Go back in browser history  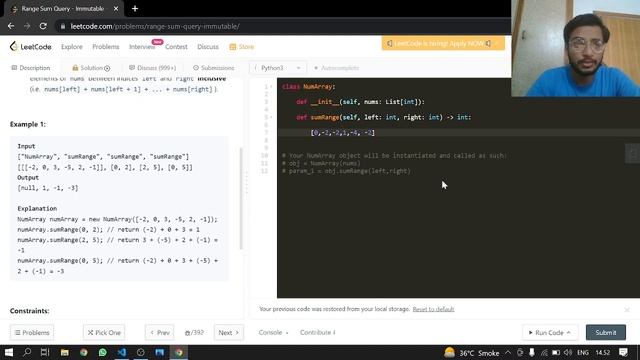(x=11, y=26)
